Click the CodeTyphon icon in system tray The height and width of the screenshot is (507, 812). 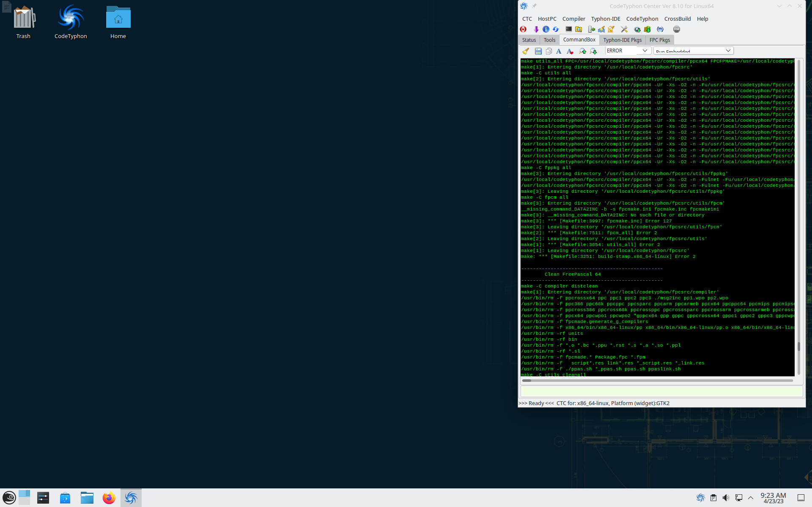pos(700,498)
